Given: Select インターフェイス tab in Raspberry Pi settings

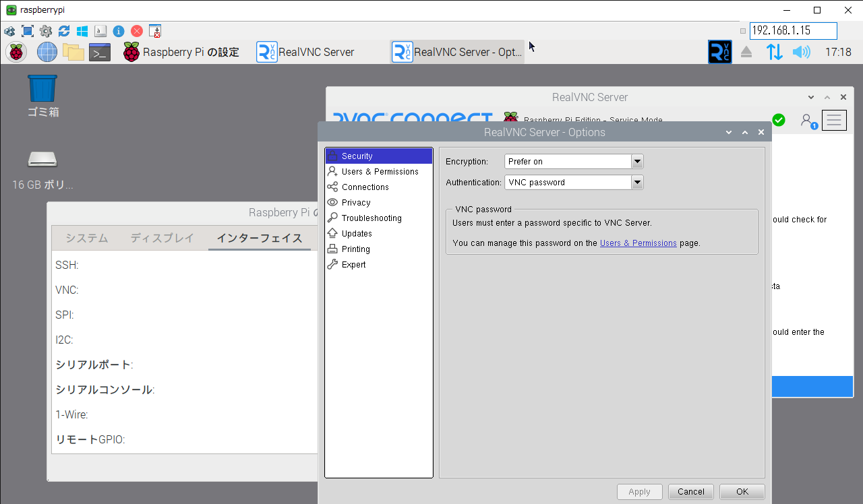Looking at the screenshot, I should (260, 238).
